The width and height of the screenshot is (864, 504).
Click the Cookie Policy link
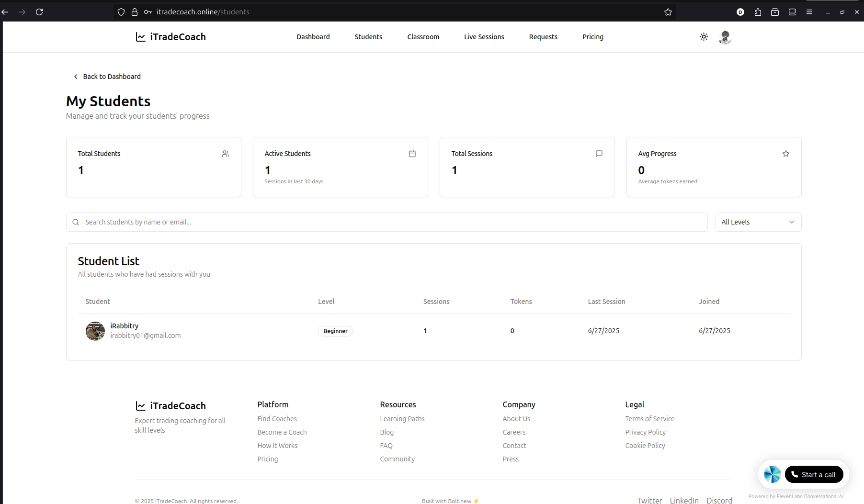pos(645,446)
